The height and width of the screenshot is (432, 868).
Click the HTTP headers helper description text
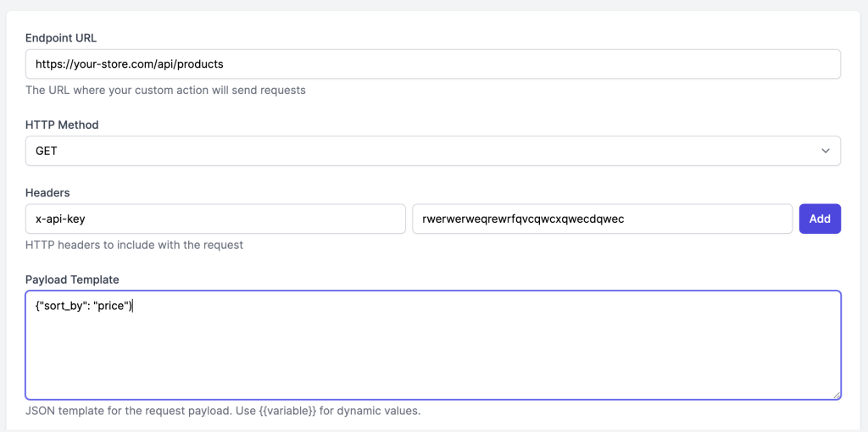(x=134, y=245)
